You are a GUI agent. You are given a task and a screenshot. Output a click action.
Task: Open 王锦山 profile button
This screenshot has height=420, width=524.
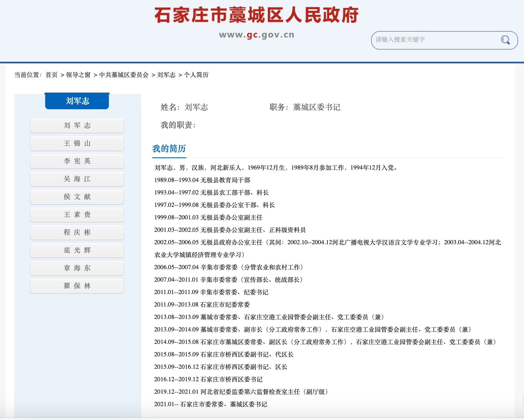(77, 143)
